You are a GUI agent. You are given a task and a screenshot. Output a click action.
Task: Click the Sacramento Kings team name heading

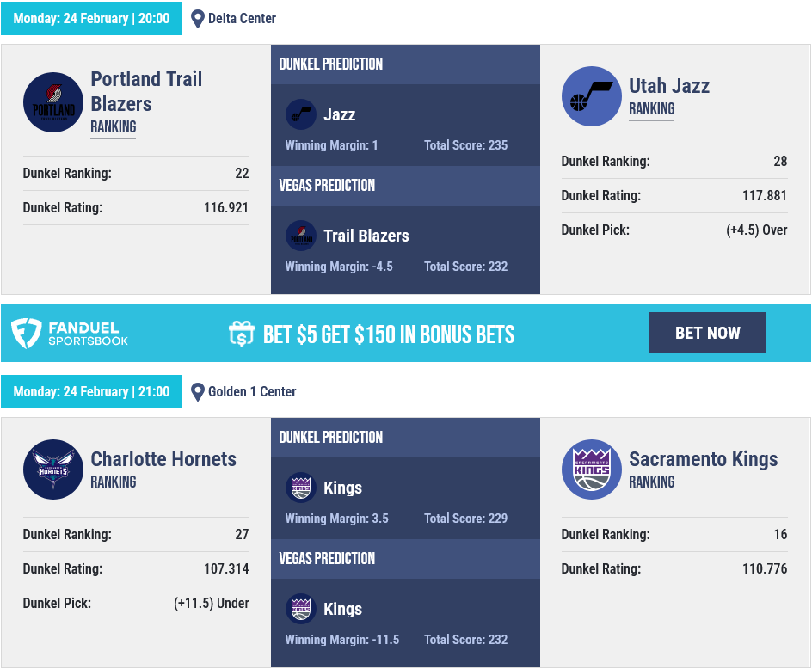click(x=704, y=459)
